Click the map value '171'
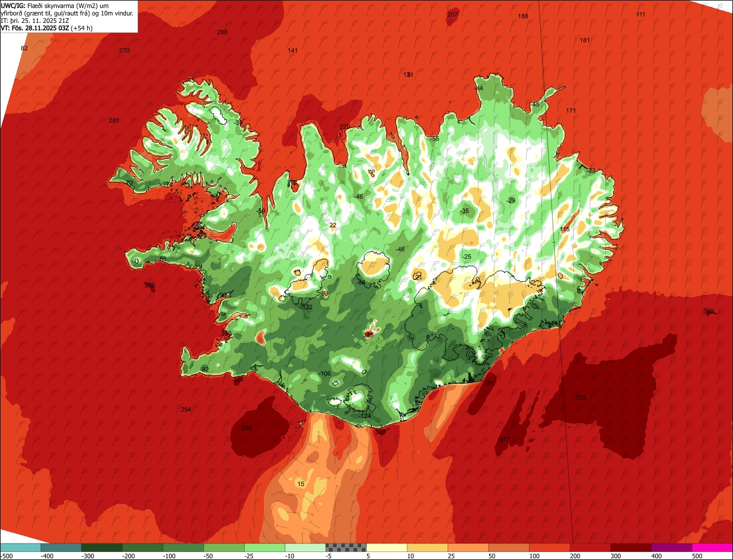The height and width of the screenshot is (560, 733). click(571, 111)
